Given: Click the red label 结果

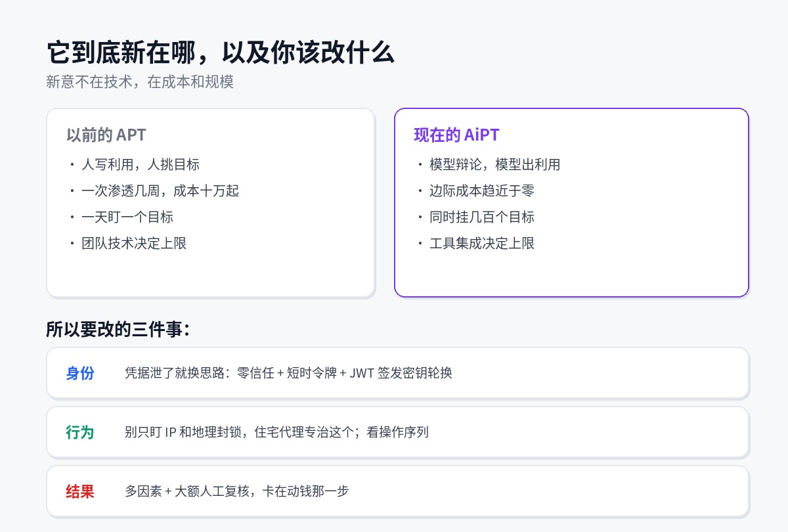Looking at the screenshot, I should (x=80, y=491).
